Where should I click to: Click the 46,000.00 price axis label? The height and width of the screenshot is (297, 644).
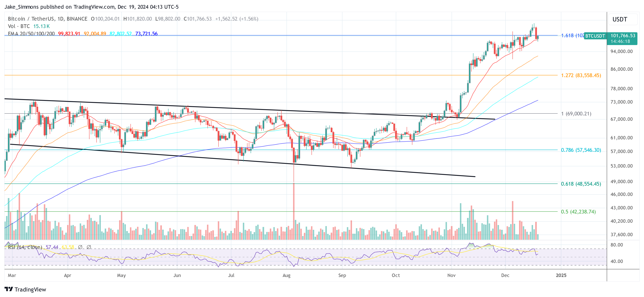pyautogui.click(x=621, y=194)
